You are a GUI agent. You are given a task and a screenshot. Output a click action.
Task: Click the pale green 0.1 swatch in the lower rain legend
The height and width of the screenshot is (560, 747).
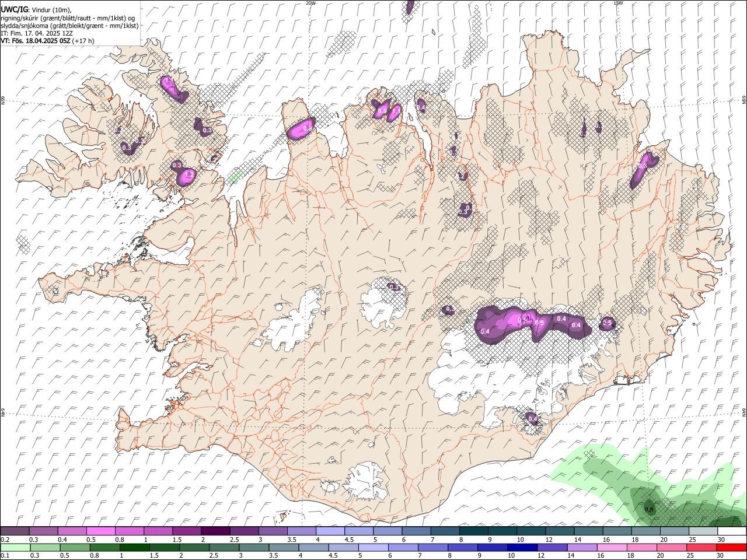pos(15,548)
